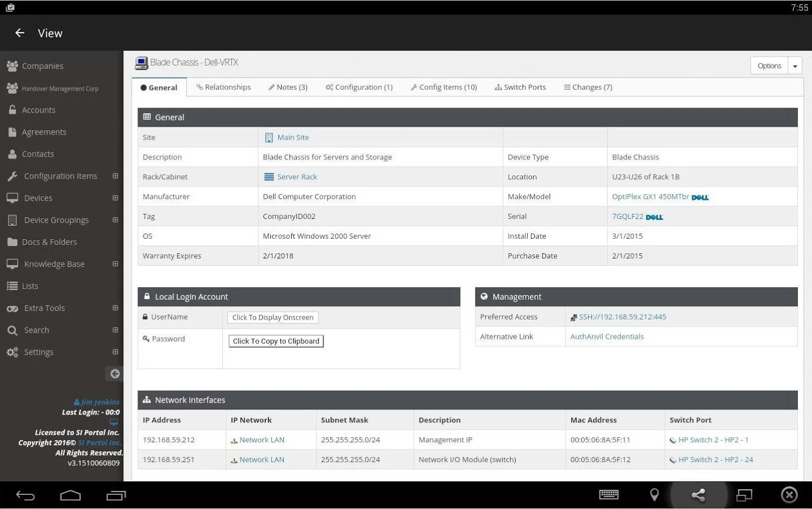This screenshot has height=509, width=812.
Task: Expand Search plus box
Action: tap(115, 330)
